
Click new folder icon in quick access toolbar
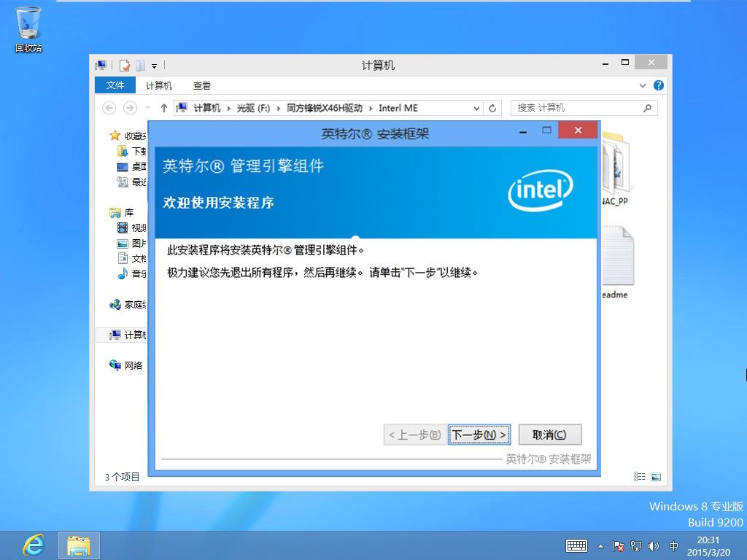(141, 65)
